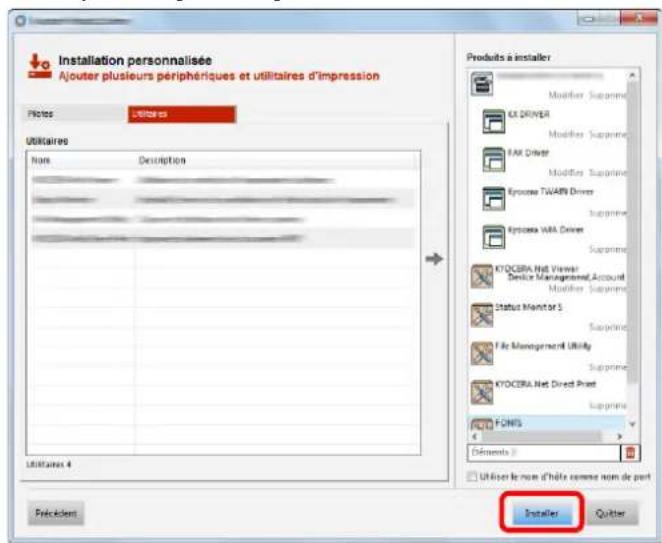Select the FONTS item icon
The width and height of the screenshot is (662, 543).
(x=482, y=425)
